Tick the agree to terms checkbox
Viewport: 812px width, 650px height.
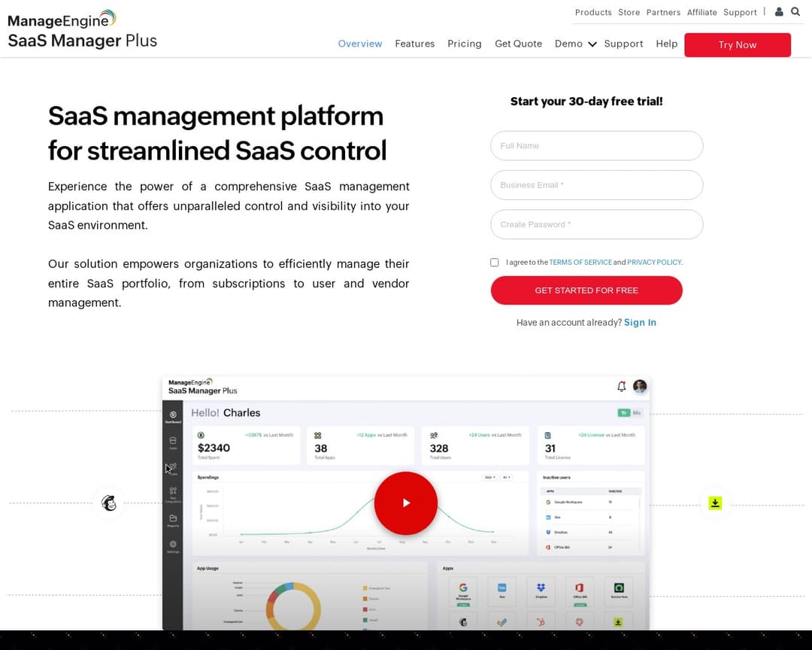pyautogui.click(x=495, y=263)
